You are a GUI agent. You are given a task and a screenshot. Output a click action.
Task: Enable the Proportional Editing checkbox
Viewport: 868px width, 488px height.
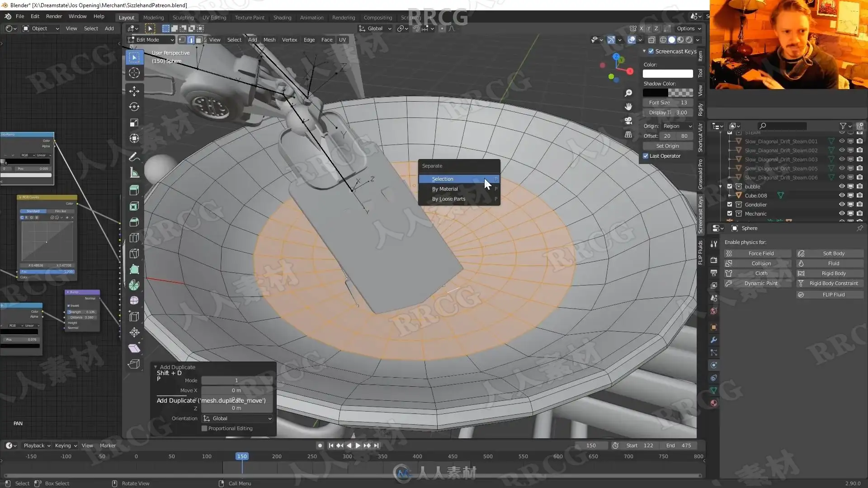coord(204,428)
